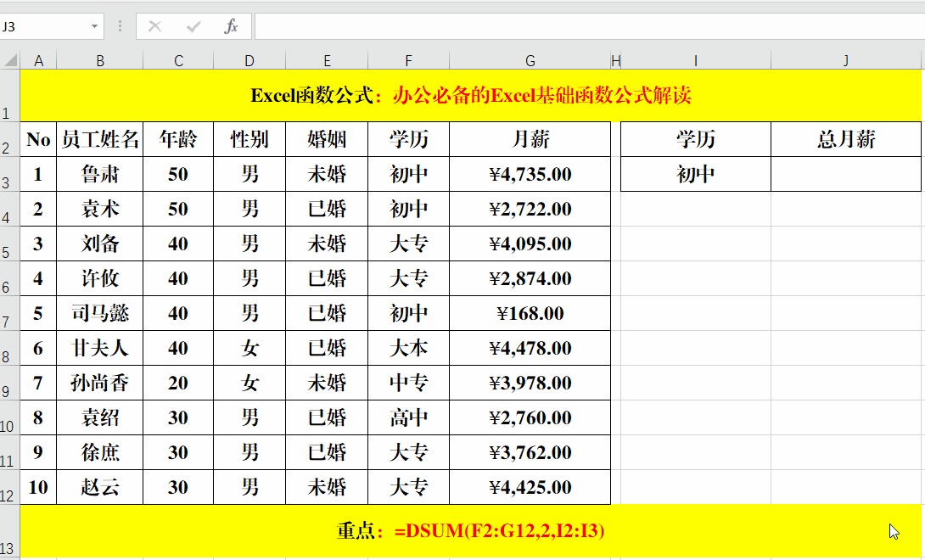The width and height of the screenshot is (925, 560).
Task: Click the education cell '大本'
Action: pyautogui.click(x=409, y=348)
